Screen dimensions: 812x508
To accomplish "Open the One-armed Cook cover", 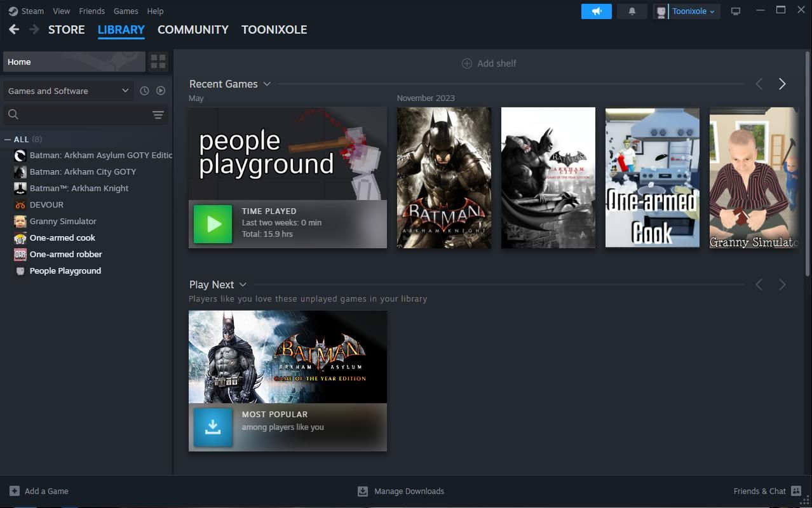I will click(653, 178).
